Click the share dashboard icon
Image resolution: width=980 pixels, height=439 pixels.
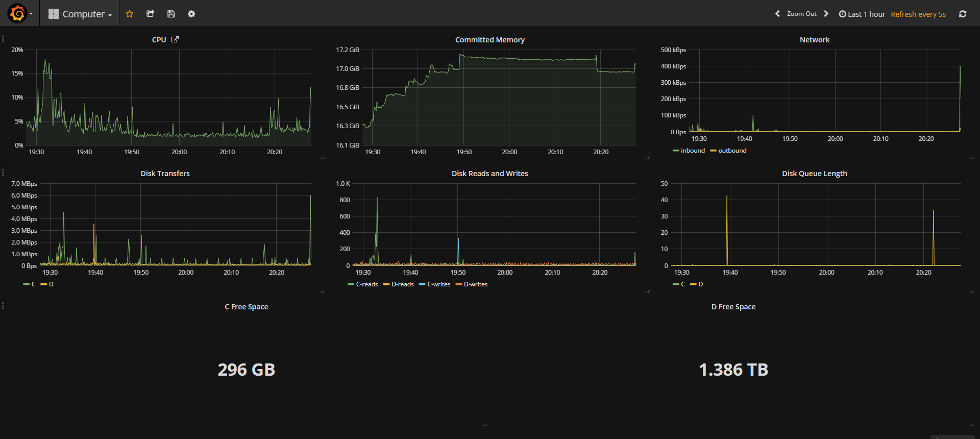[x=150, y=14]
